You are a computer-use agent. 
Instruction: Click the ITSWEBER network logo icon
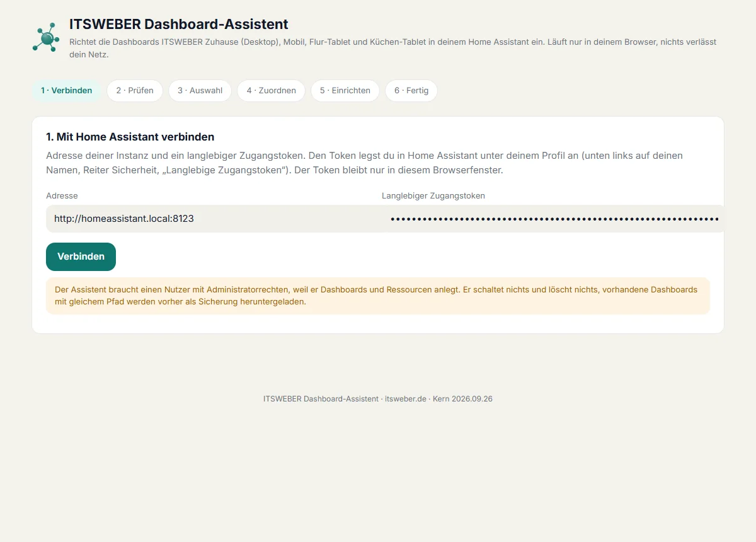point(46,38)
